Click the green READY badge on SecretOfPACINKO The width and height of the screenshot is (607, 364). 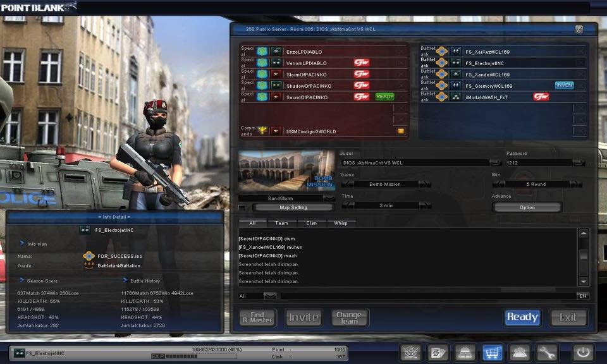[x=385, y=96]
